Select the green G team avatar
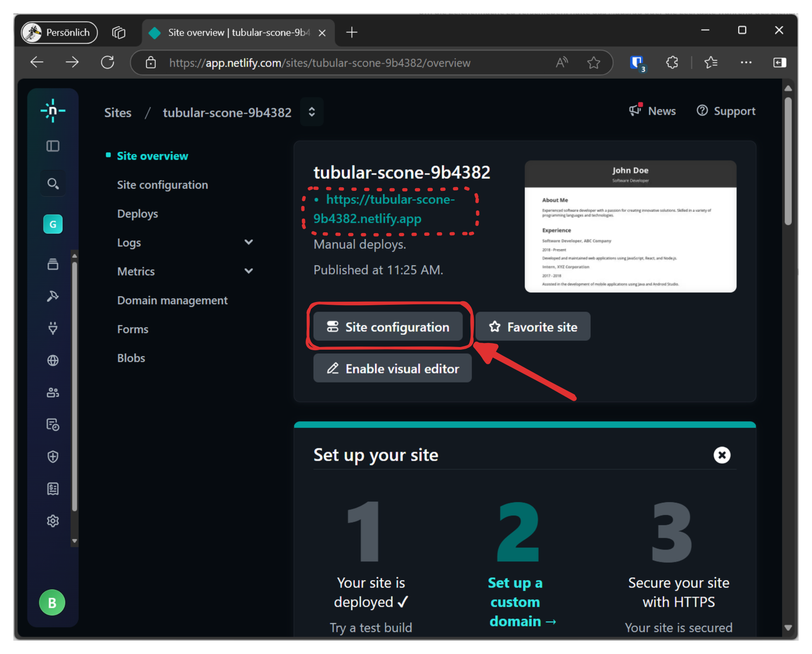 53,224
